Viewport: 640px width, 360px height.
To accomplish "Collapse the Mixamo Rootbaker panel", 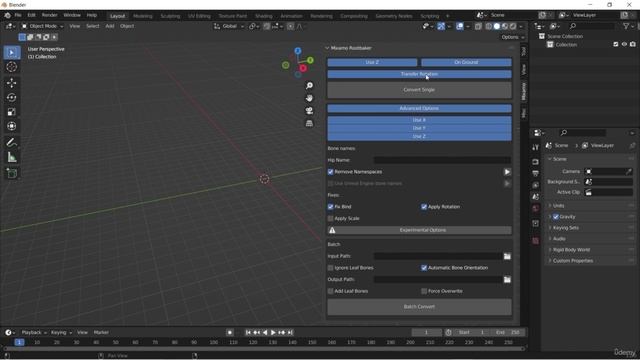I will 327,48.
